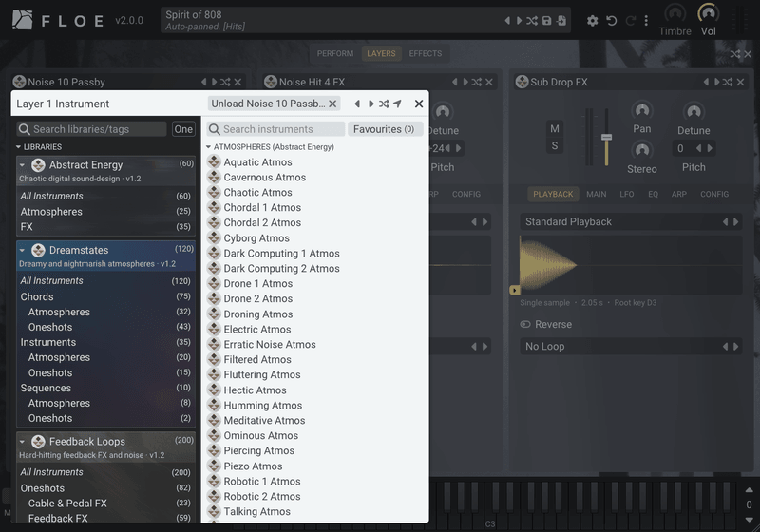760x532 pixels.
Task: Save the preset with the floppy disk icon
Action: (x=547, y=21)
